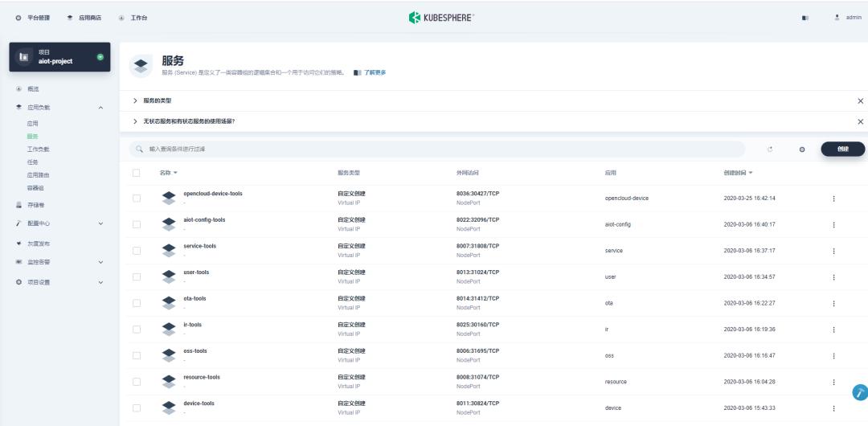Check the aiot-config-tools row checkbox
Image resolution: width=868 pixels, height=426 pixels.
[x=136, y=224]
